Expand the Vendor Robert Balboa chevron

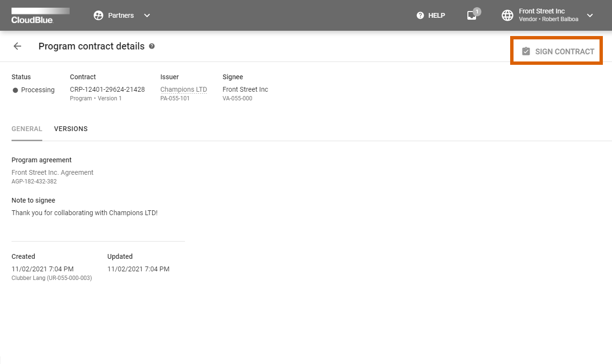tap(589, 15)
